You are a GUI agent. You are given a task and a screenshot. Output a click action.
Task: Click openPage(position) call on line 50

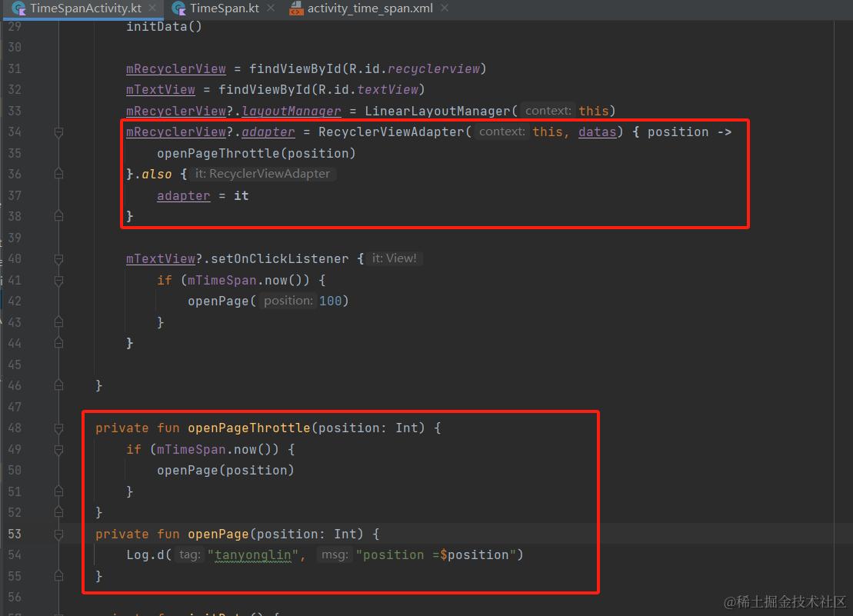point(226,471)
